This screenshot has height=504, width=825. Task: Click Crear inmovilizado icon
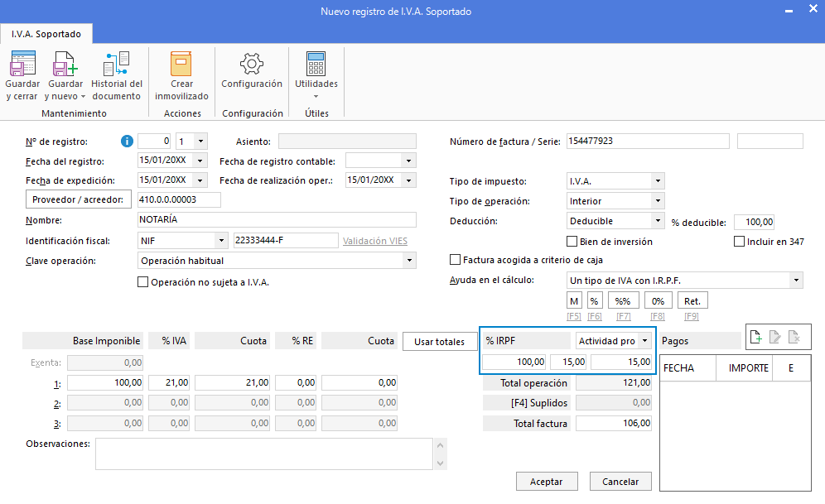[x=181, y=64]
